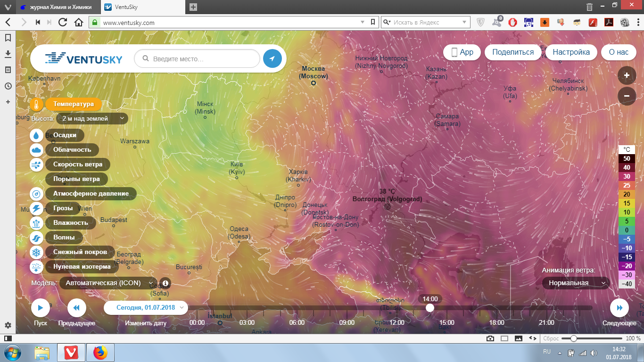The image size is (644, 362).
Task: Open the Высота altitude dropdown
Action: tap(92, 118)
